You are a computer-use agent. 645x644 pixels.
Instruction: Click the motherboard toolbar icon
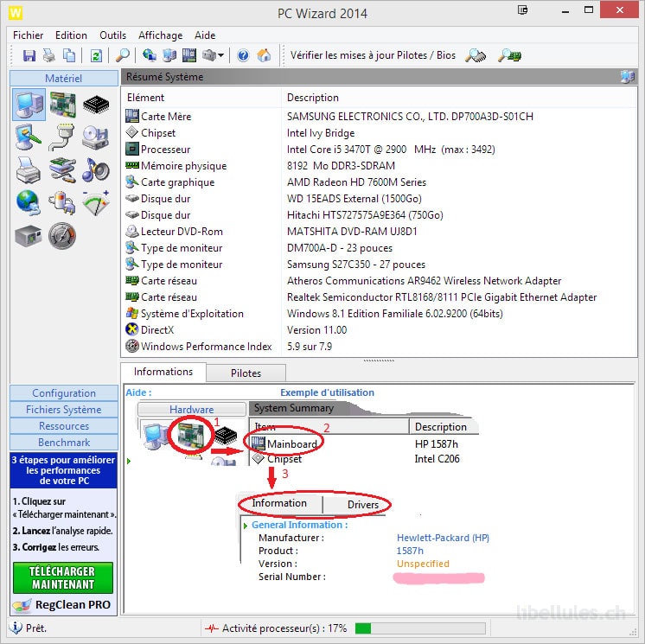[x=188, y=55]
